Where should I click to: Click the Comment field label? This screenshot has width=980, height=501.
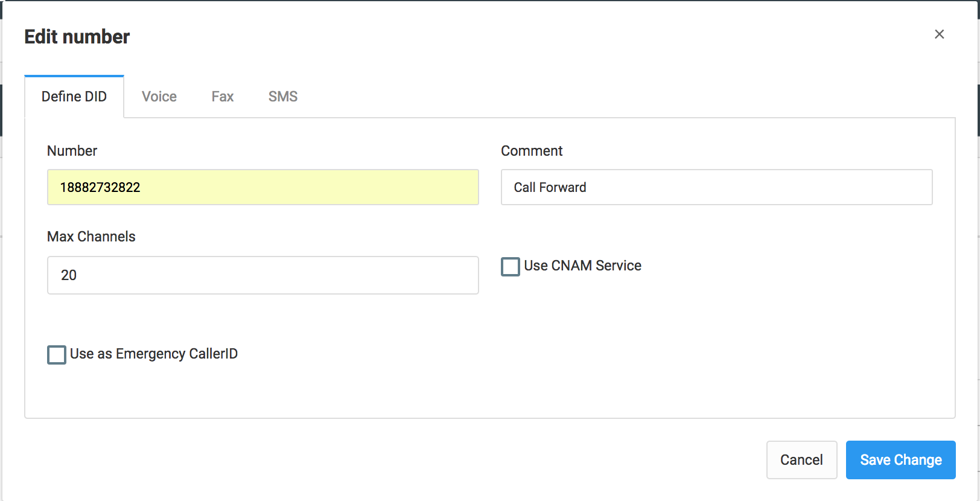tap(532, 151)
